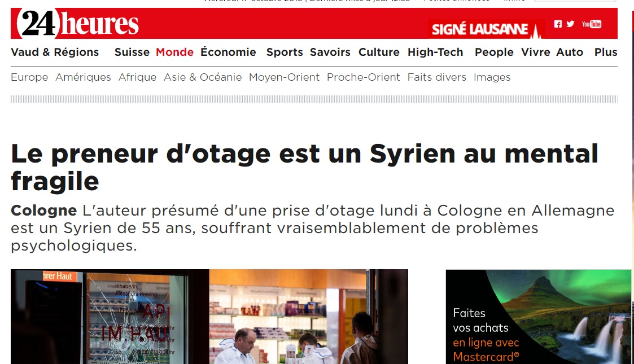
Task: Open the Sports section
Action: [284, 52]
